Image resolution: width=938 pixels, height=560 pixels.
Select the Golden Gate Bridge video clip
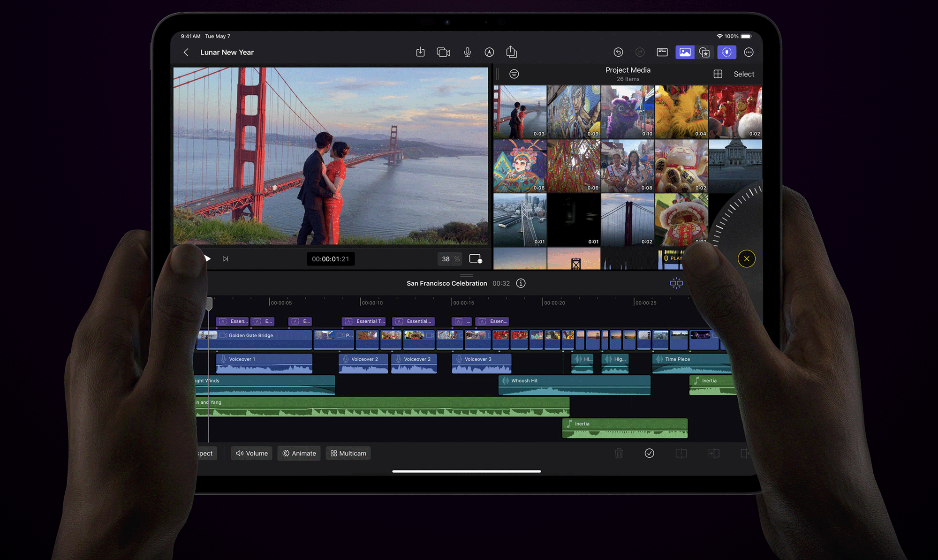(x=254, y=340)
